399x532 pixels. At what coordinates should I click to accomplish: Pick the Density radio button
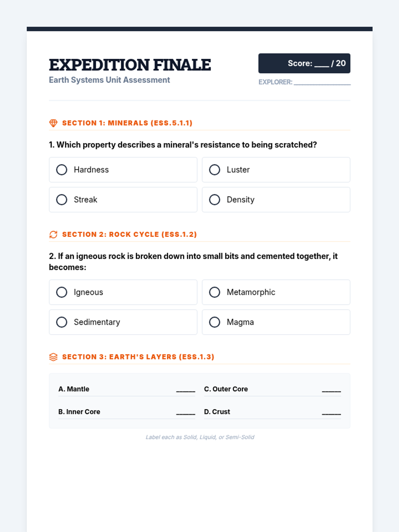[x=276, y=199]
